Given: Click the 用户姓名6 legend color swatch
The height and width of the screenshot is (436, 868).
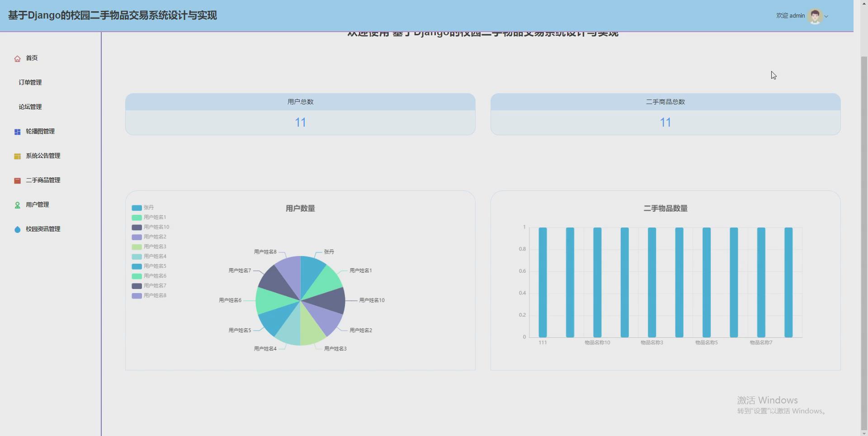Looking at the screenshot, I should (x=137, y=276).
